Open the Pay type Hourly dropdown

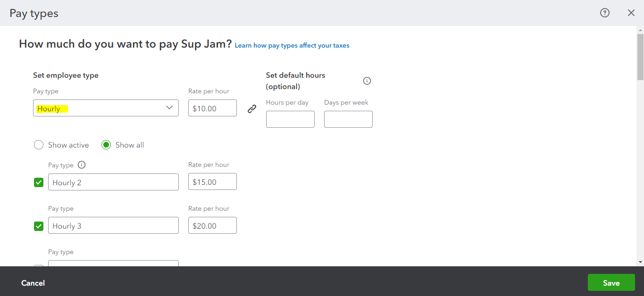point(106,108)
